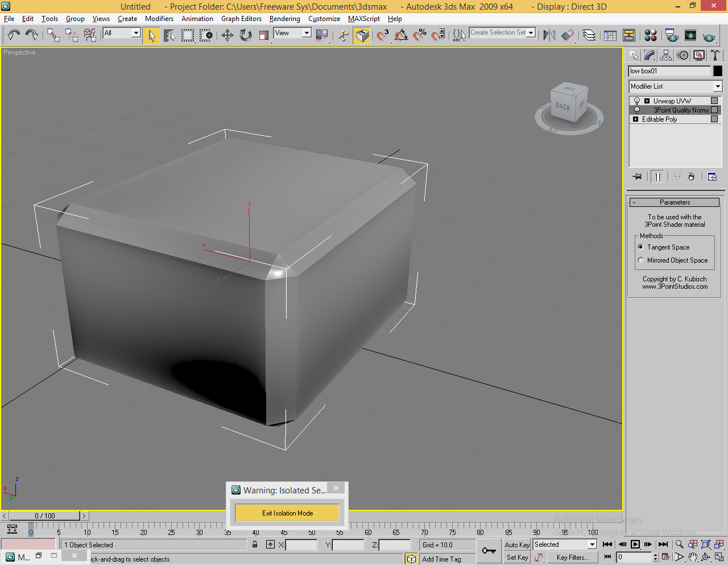Select the Mirrored Object Space method

click(640, 260)
